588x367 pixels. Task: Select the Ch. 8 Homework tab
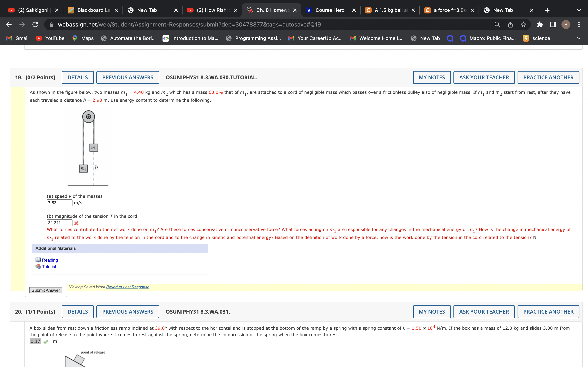coord(272,10)
